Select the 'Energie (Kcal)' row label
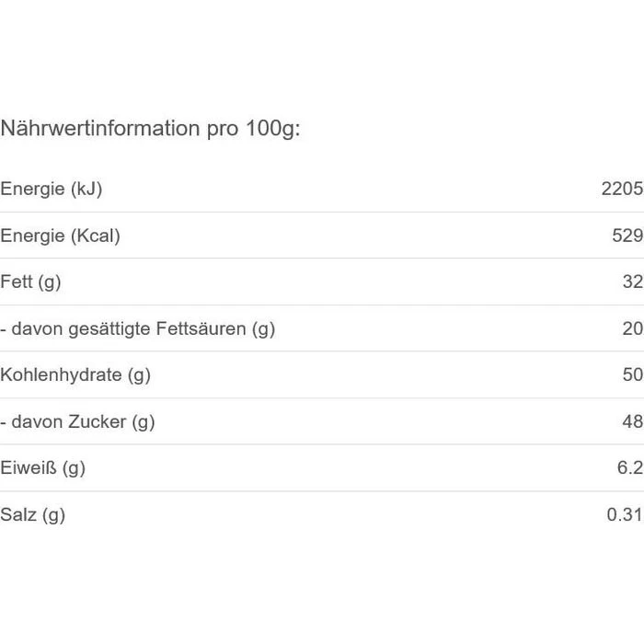This screenshot has width=644, height=644. (60, 236)
